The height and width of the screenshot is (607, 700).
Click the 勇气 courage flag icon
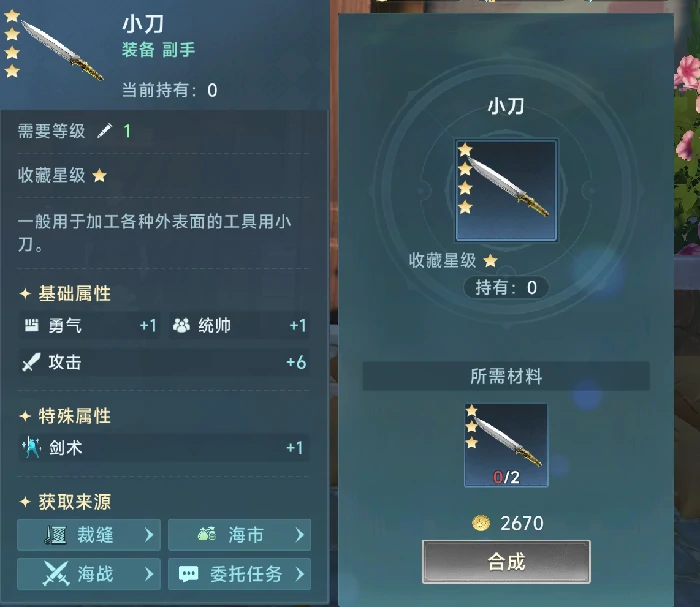(x=31, y=325)
